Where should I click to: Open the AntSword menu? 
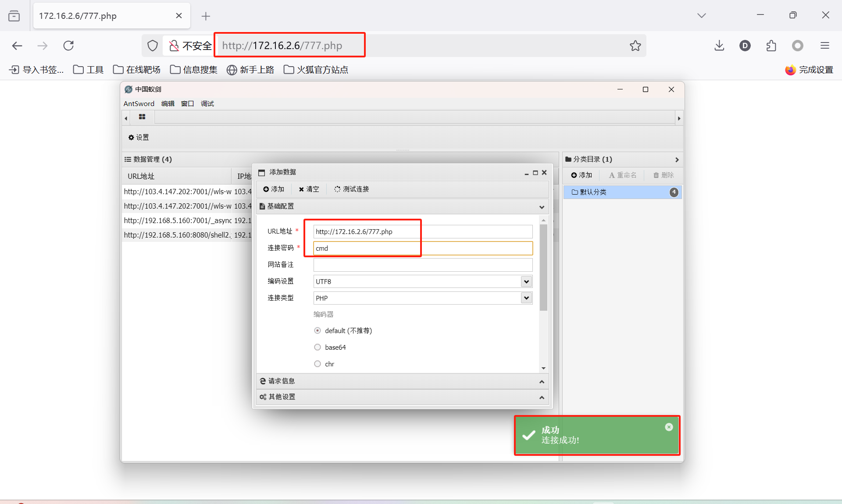139,103
